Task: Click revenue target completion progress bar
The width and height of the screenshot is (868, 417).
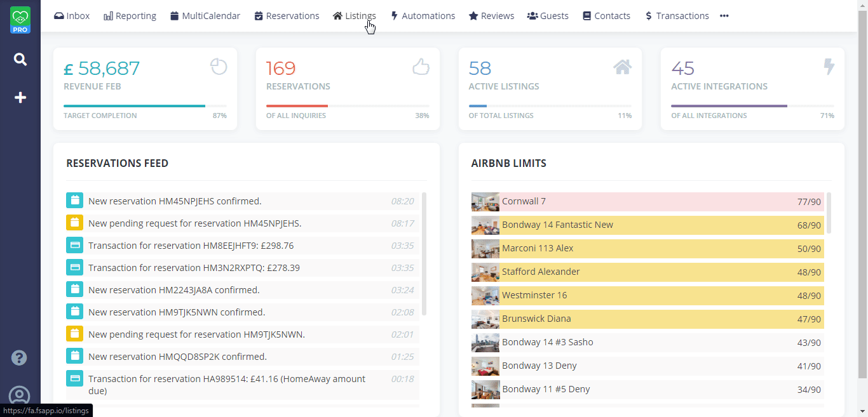Action: pyautogui.click(x=145, y=106)
